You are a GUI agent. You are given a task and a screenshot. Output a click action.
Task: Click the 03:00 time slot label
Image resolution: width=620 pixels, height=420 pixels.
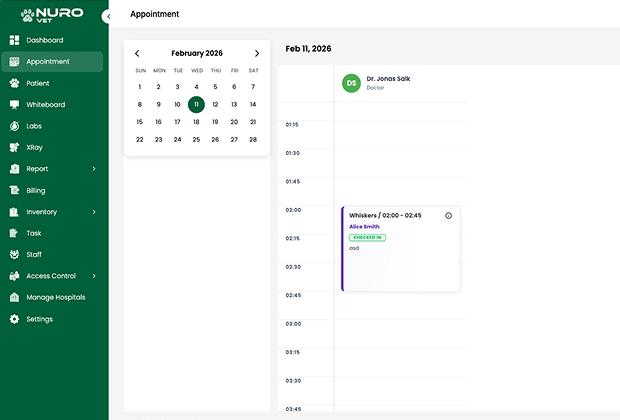[x=293, y=324]
